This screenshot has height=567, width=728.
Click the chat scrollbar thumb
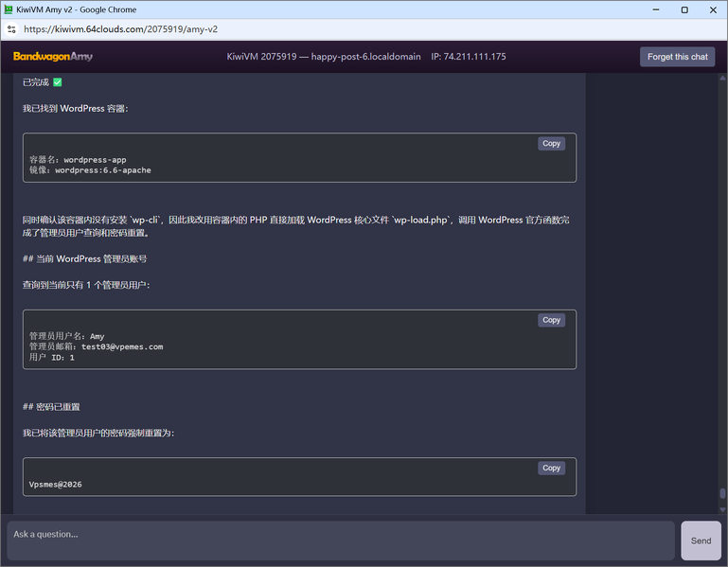tap(722, 493)
